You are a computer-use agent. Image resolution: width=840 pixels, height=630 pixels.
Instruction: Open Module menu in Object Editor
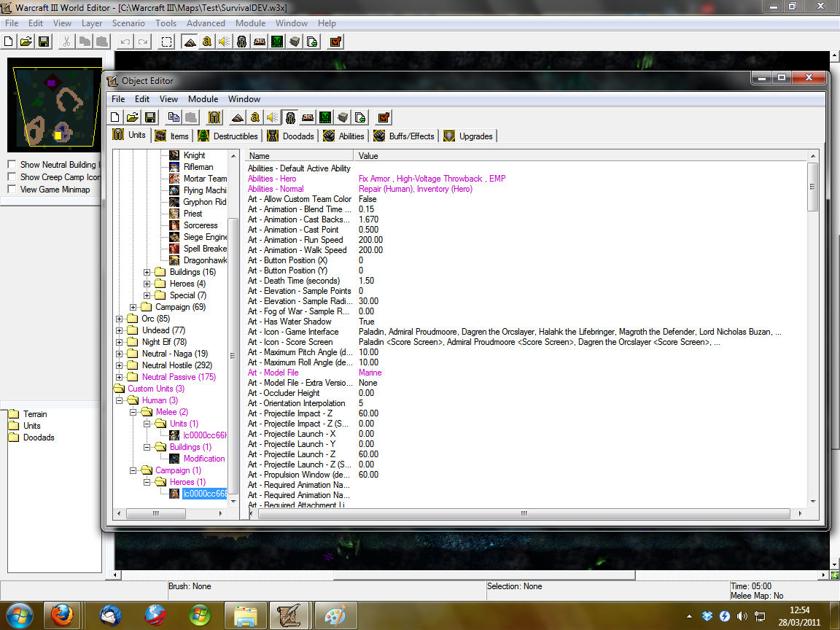tap(203, 99)
